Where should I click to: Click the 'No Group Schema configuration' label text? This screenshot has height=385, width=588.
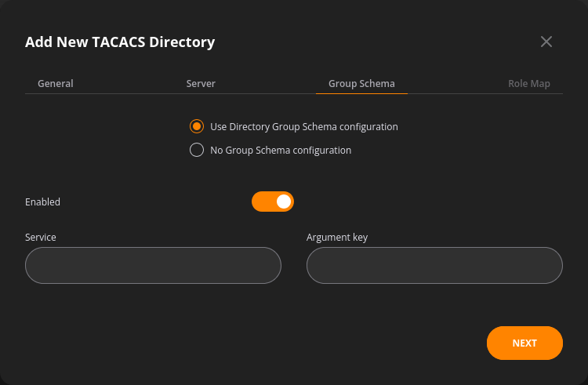click(281, 151)
